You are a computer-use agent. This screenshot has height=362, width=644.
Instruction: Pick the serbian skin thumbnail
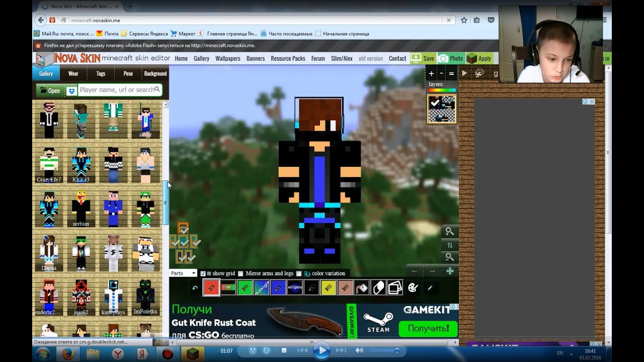pyautogui.click(x=80, y=209)
